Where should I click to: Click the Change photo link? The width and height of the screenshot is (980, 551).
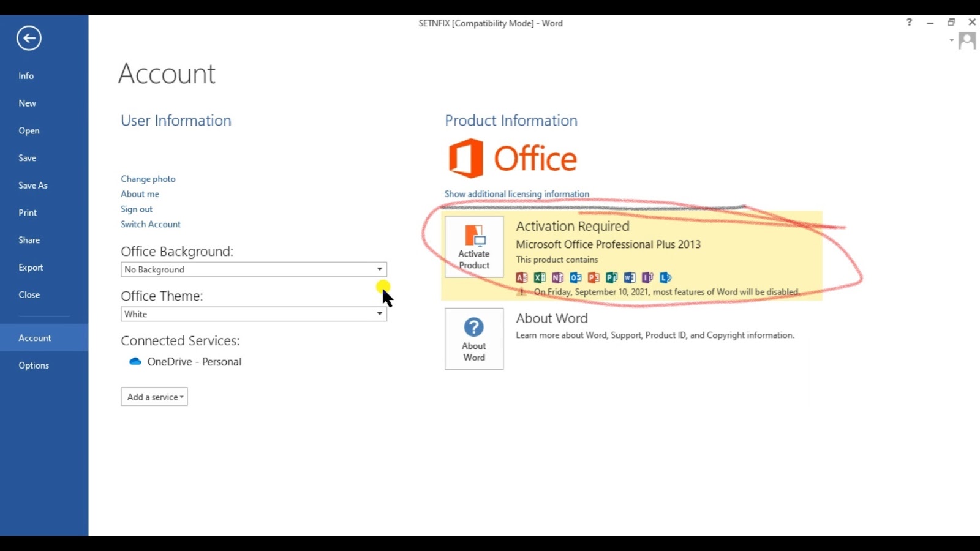(x=148, y=179)
